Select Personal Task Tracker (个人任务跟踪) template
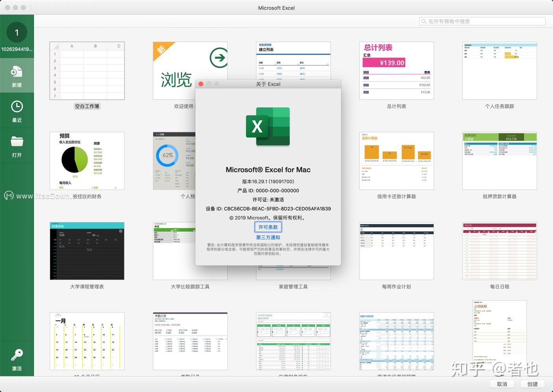The image size is (553, 392). click(x=500, y=71)
